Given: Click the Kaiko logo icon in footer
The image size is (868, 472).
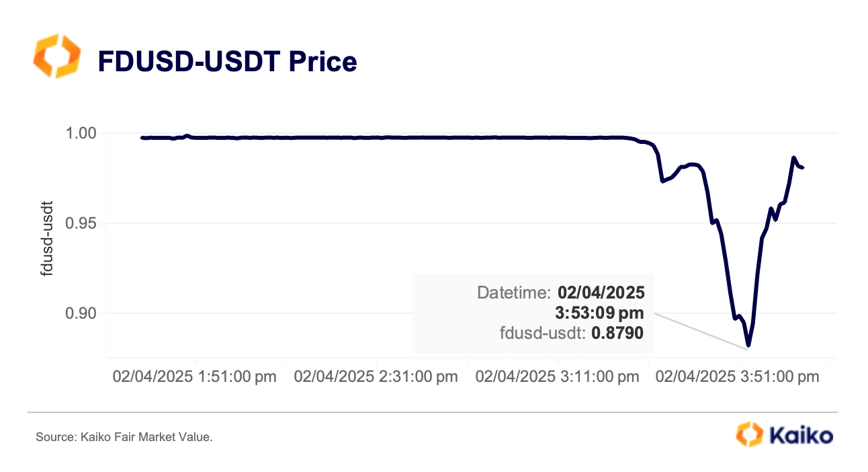Looking at the screenshot, I should (750, 434).
